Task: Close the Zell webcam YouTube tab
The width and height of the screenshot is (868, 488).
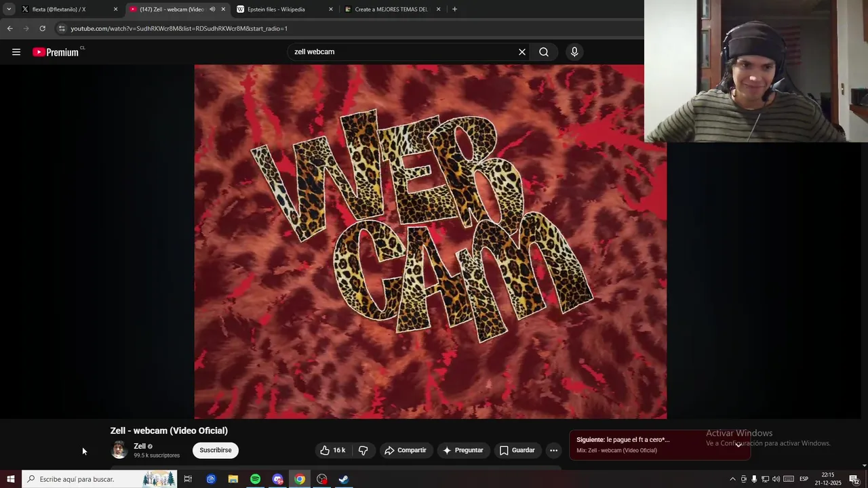Action: 223,9
